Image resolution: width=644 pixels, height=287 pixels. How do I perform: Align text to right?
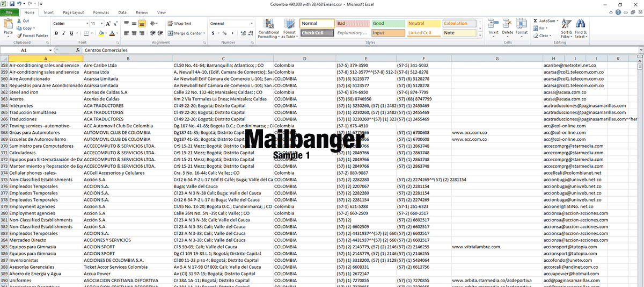point(141,33)
